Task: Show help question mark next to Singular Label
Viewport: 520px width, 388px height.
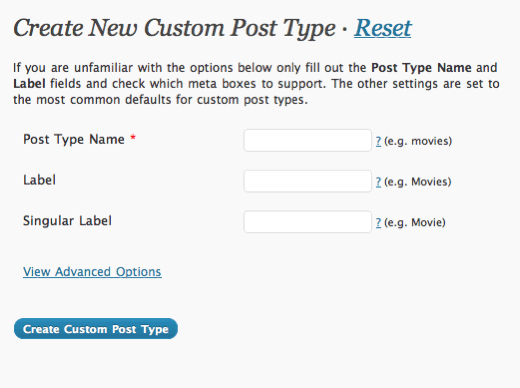Action: tap(378, 223)
